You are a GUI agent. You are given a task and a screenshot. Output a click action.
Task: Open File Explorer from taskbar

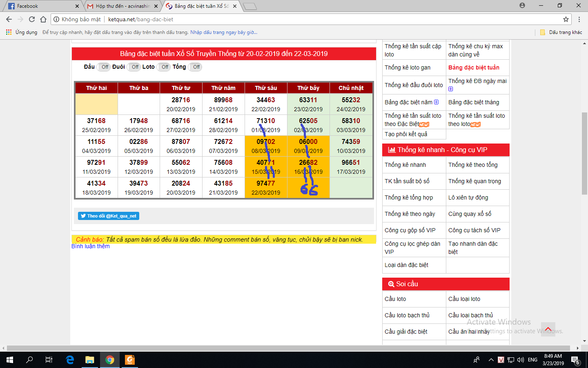pos(89,360)
